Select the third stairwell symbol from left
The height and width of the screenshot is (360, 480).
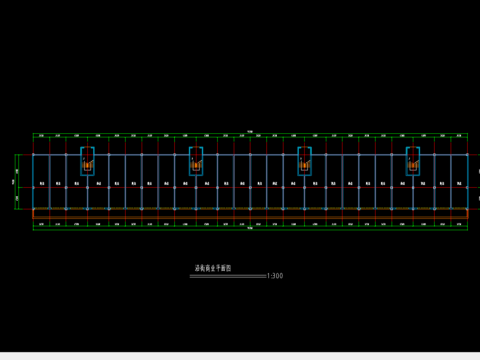305,165
